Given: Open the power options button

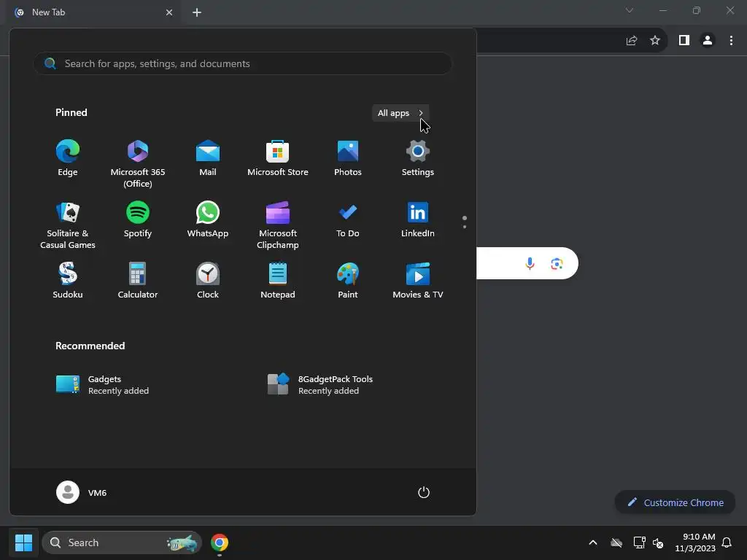Looking at the screenshot, I should 424,492.
